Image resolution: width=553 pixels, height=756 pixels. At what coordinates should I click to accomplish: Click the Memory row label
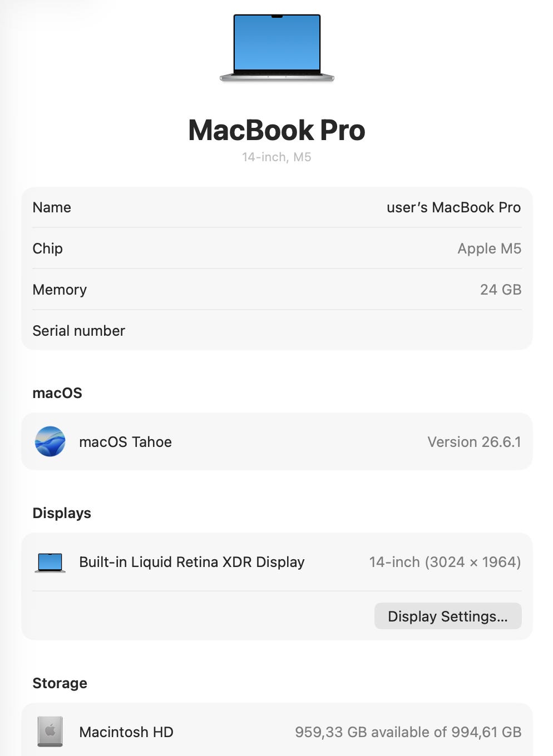pos(60,290)
